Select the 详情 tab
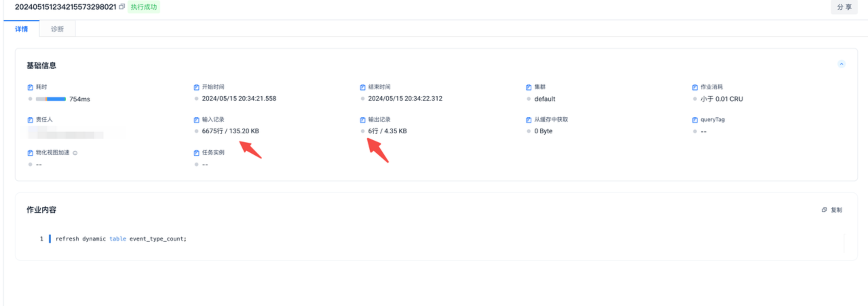Viewport: 868px width, 306px height. click(21, 29)
